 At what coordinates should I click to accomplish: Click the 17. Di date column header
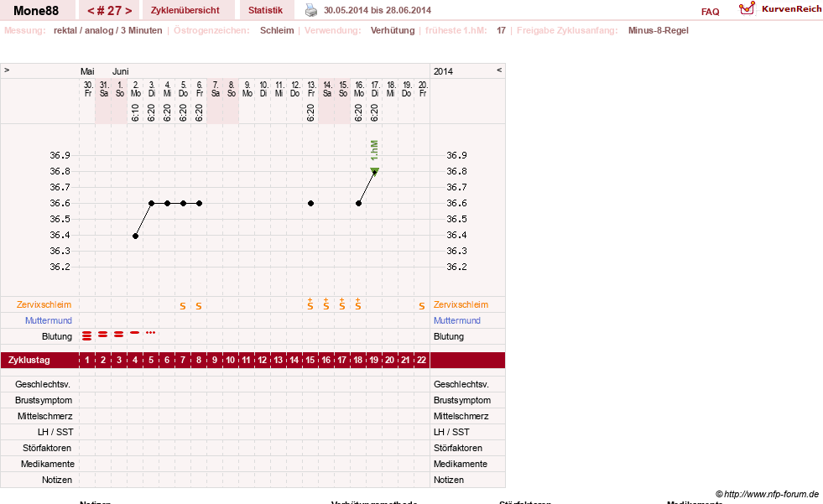[x=375, y=89]
